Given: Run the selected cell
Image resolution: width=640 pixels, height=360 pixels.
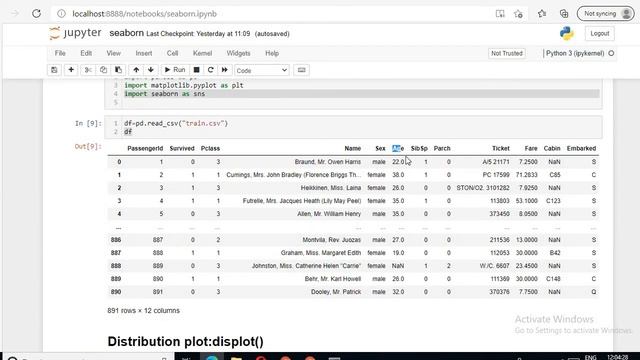Looking at the screenshot, I should pyautogui.click(x=175, y=70).
